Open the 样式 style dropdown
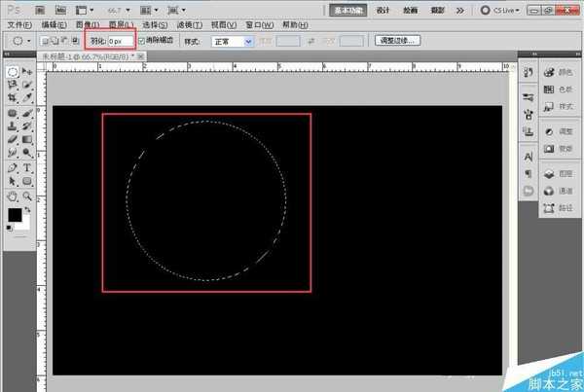Viewport: 584px width, 392px height. (x=234, y=42)
